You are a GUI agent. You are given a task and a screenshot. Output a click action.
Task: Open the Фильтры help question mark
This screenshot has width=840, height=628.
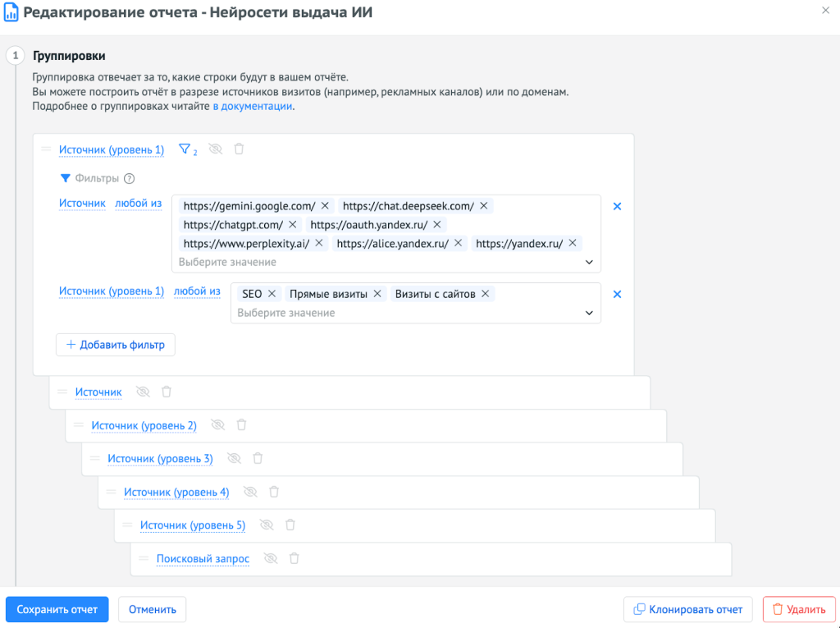129,178
